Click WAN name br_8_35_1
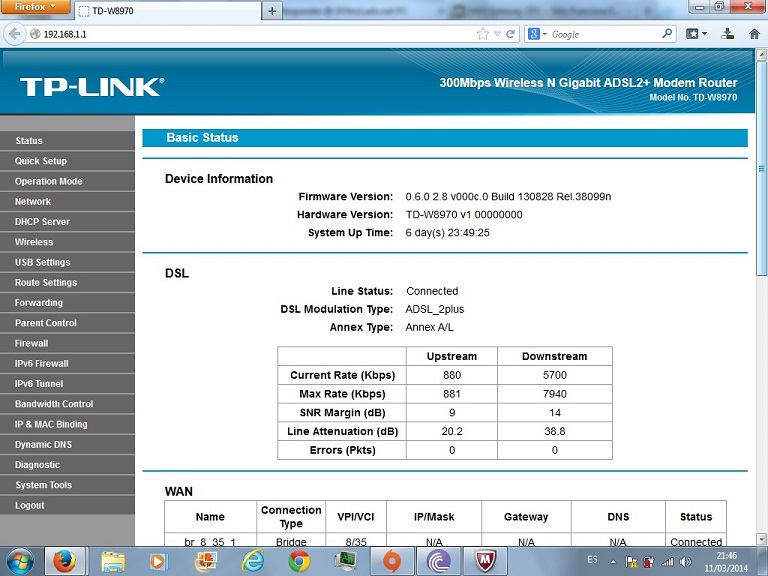The width and height of the screenshot is (768, 576). [210, 542]
